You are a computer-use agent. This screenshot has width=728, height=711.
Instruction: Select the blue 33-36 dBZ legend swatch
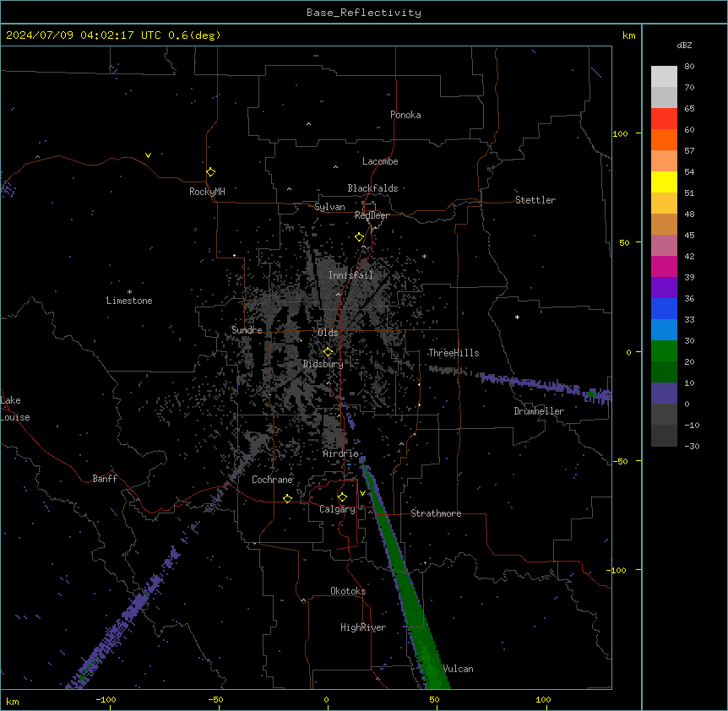point(664,308)
